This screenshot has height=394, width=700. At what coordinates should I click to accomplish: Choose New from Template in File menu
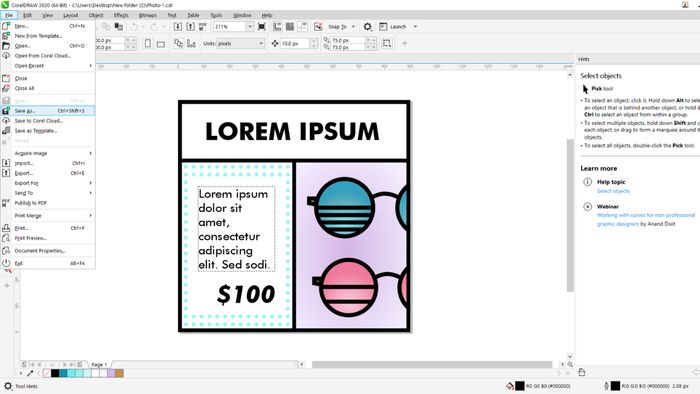(48, 36)
